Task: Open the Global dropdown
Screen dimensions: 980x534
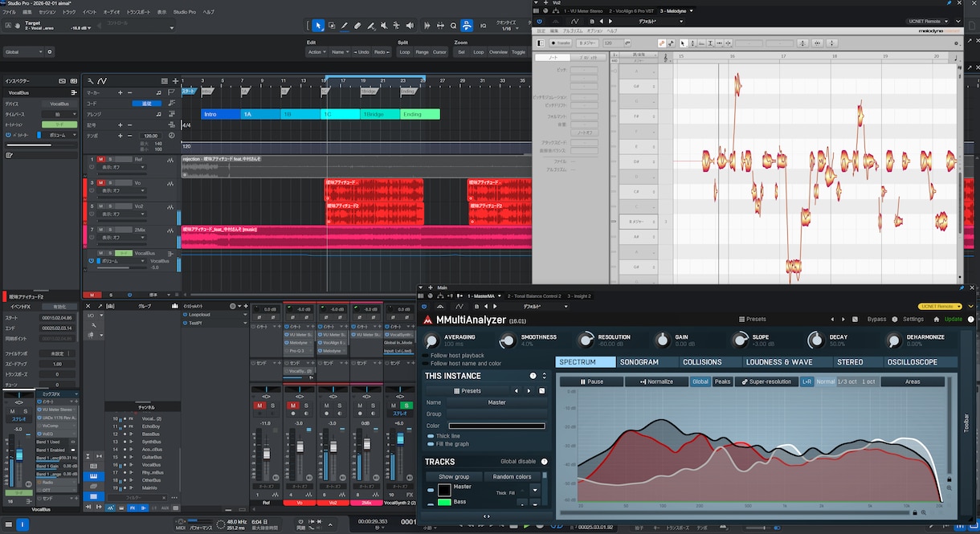Action: pyautogui.click(x=23, y=51)
